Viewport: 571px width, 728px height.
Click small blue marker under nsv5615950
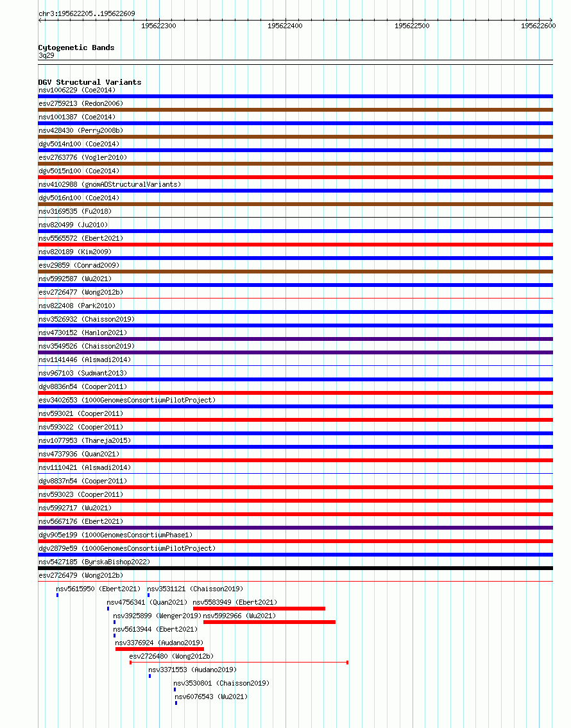(x=58, y=594)
